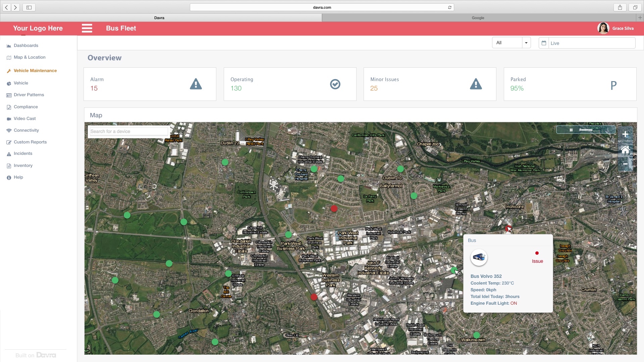
Task: Open Custom Reports menu item
Action: 30,142
